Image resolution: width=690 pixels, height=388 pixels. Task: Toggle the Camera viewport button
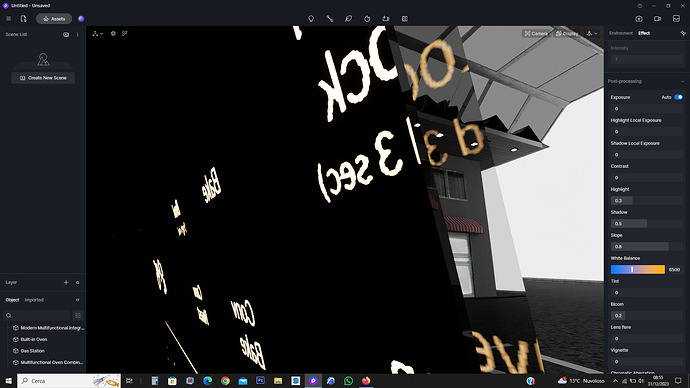click(536, 33)
